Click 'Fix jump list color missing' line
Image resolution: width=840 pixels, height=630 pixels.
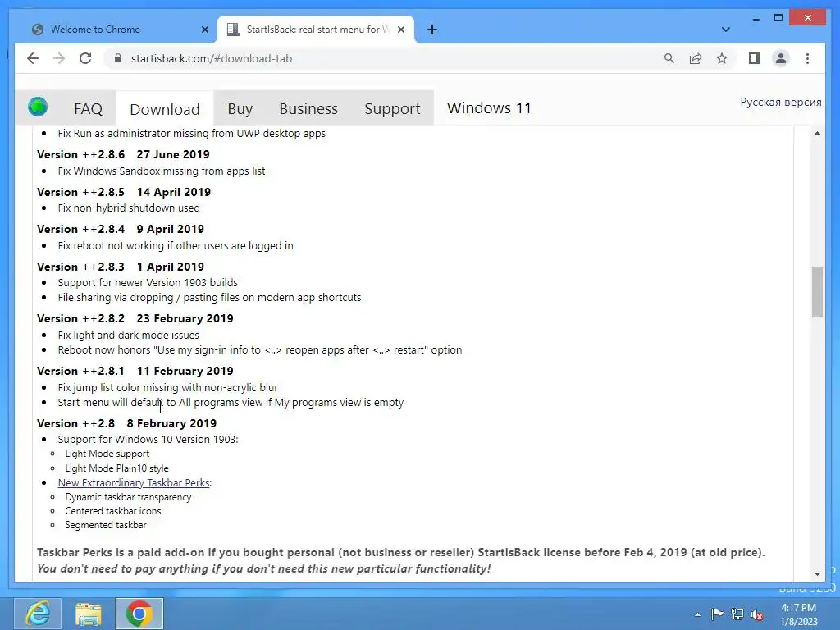167,387
